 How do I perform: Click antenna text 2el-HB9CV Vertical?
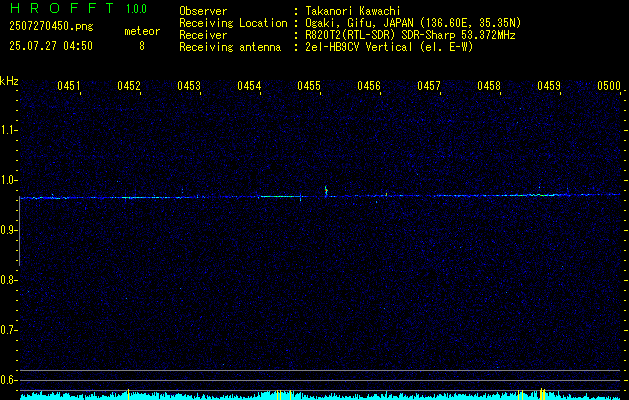click(x=359, y=47)
